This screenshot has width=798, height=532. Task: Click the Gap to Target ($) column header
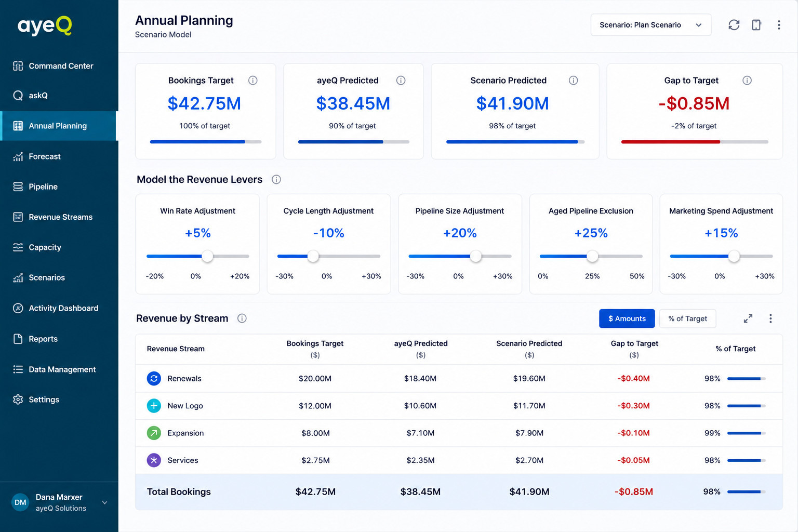coord(634,349)
